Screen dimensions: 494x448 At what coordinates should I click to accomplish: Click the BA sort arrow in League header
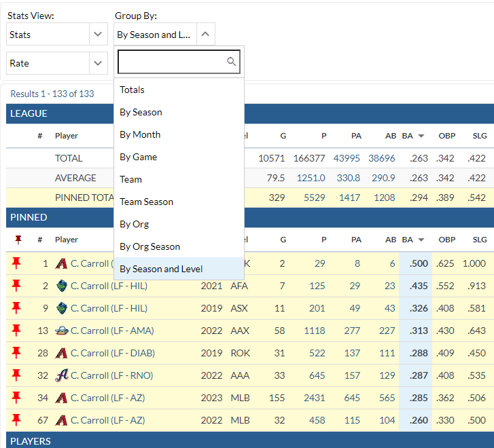click(x=421, y=136)
